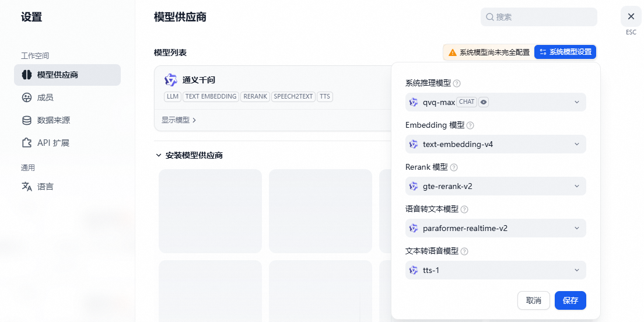644x322 pixels.
Task: Click the help icon beside Rerank 模型
Action: [454, 167]
